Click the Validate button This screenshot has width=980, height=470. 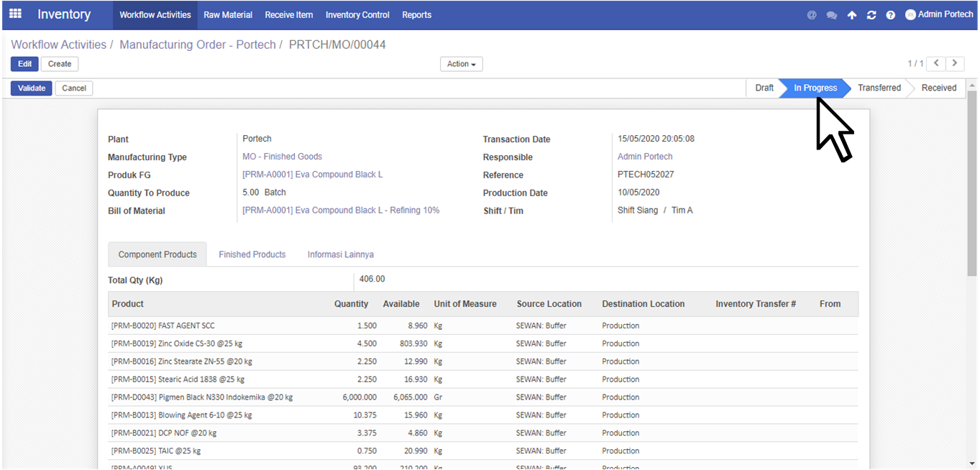click(x=31, y=88)
